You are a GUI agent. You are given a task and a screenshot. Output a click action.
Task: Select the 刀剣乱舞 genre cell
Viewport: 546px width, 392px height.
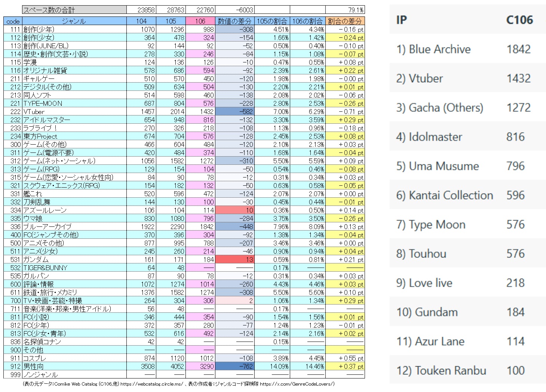[x=74, y=202]
